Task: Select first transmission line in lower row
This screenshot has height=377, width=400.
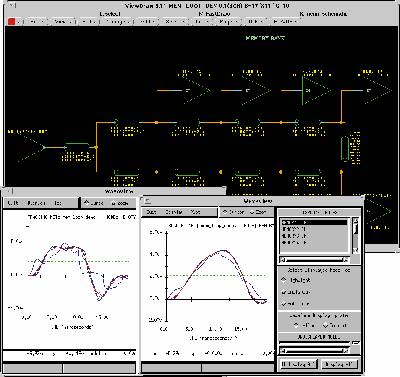Action: [x=127, y=173]
